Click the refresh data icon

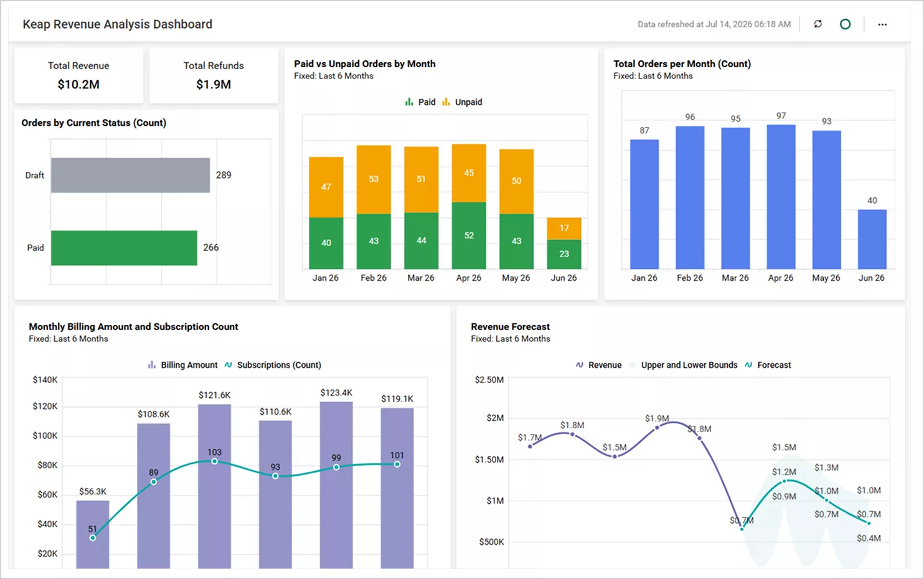[818, 24]
